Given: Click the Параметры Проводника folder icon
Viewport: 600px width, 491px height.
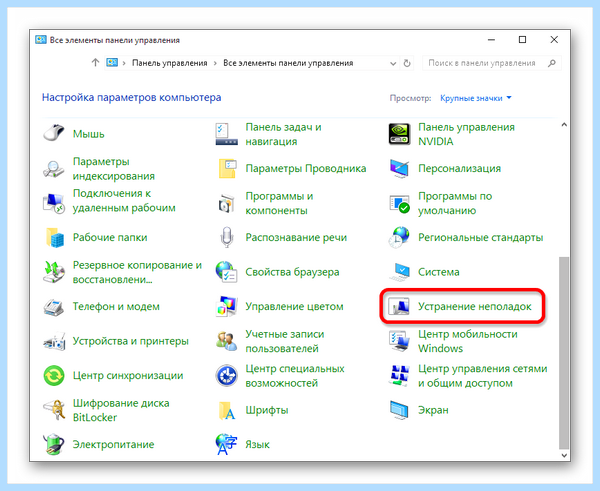Looking at the screenshot, I should coord(227,168).
